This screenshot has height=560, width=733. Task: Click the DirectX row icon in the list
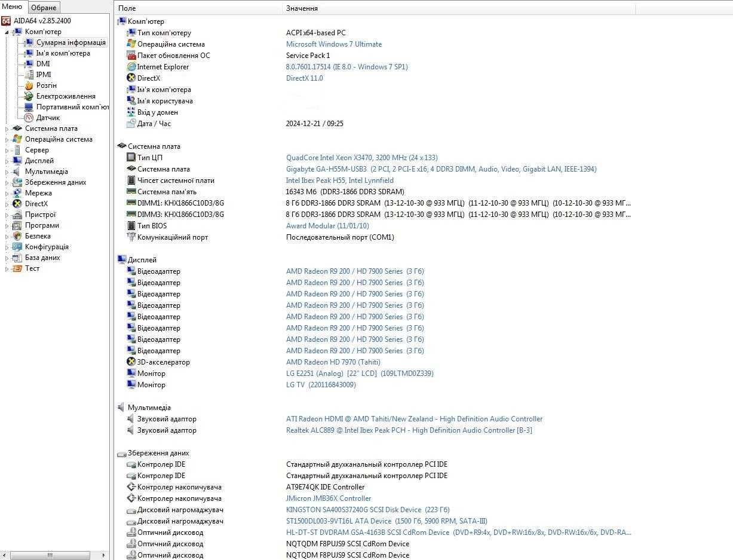click(x=131, y=78)
